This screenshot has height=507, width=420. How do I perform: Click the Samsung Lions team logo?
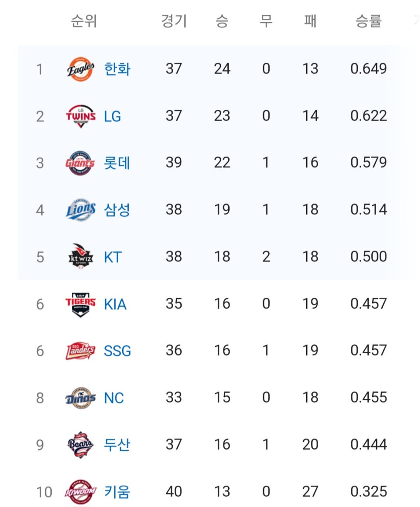(81, 210)
